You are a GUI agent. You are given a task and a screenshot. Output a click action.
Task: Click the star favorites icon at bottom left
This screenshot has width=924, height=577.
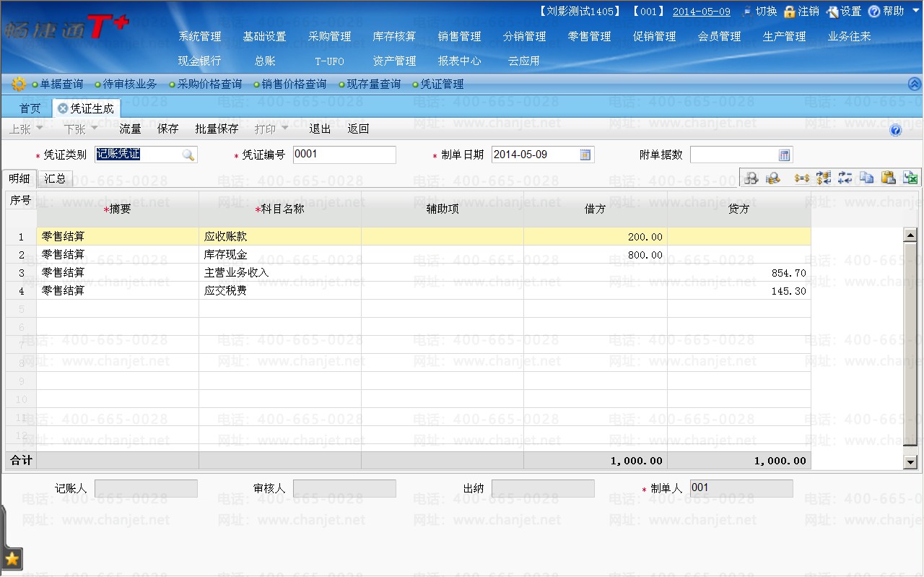coord(12,558)
